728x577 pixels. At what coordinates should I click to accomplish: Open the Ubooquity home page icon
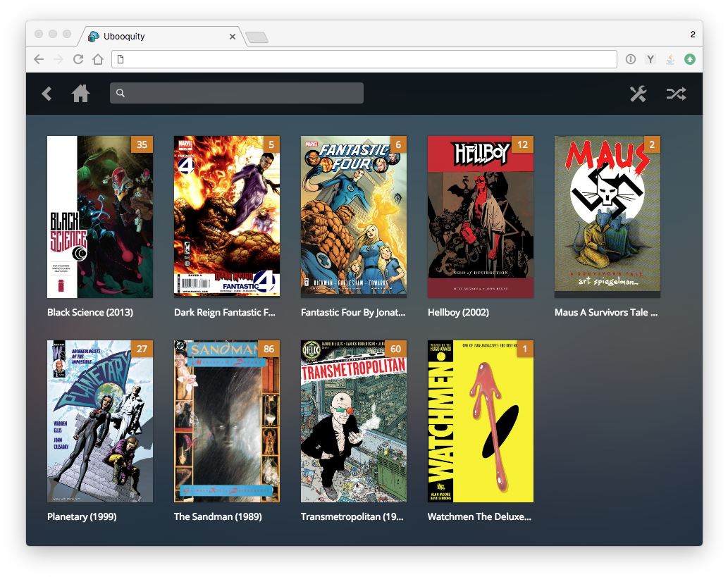(x=81, y=94)
